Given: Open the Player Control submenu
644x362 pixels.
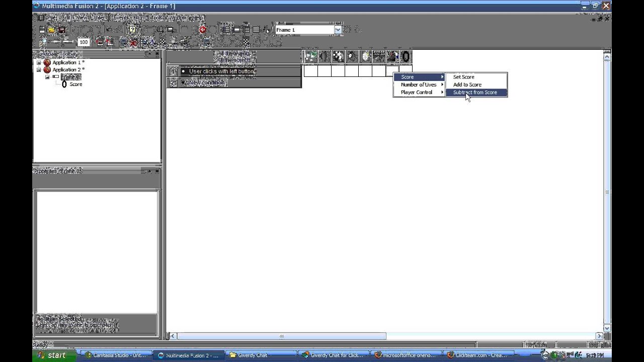Looking at the screenshot, I should pos(419,93).
